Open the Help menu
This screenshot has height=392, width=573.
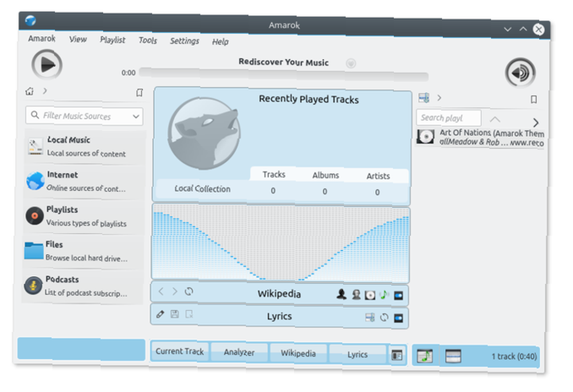point(221,42)
